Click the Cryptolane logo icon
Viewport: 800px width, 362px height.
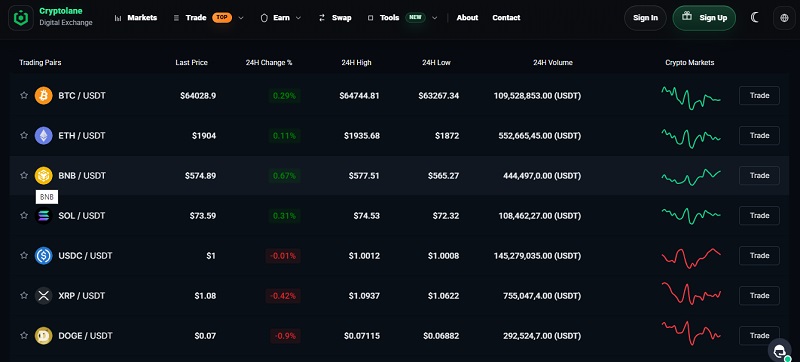pos(20,18)
